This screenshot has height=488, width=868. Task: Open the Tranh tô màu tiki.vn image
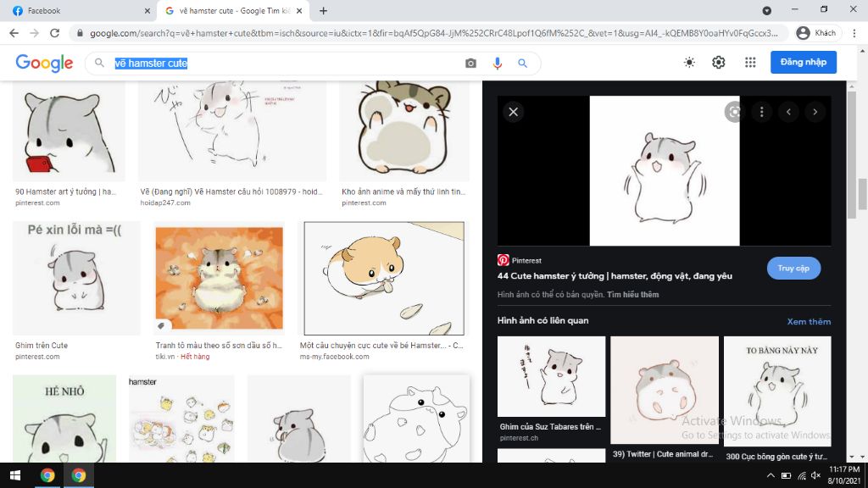click(220, 278)
